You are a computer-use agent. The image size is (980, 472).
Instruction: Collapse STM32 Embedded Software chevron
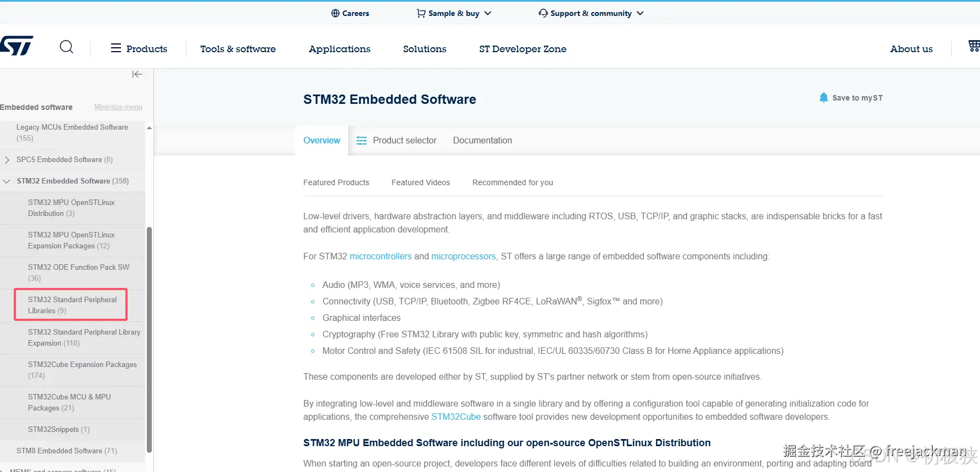click(x=7, y=181)
